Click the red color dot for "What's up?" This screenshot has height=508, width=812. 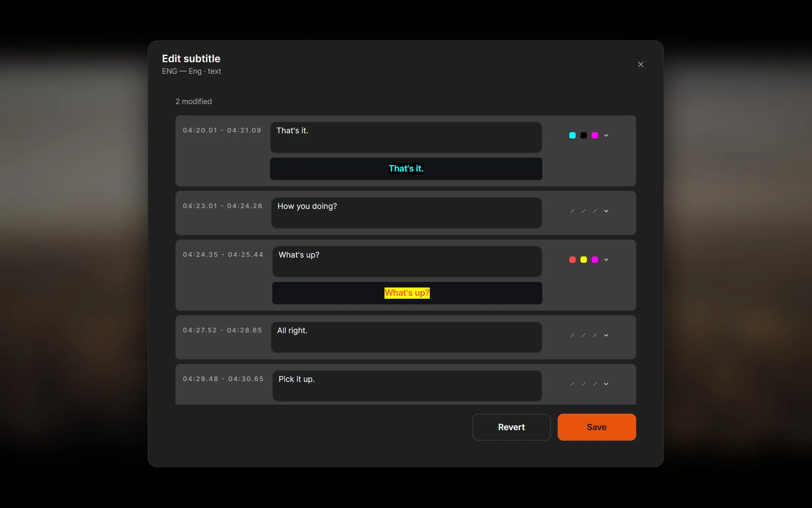[x=572, y=260]
